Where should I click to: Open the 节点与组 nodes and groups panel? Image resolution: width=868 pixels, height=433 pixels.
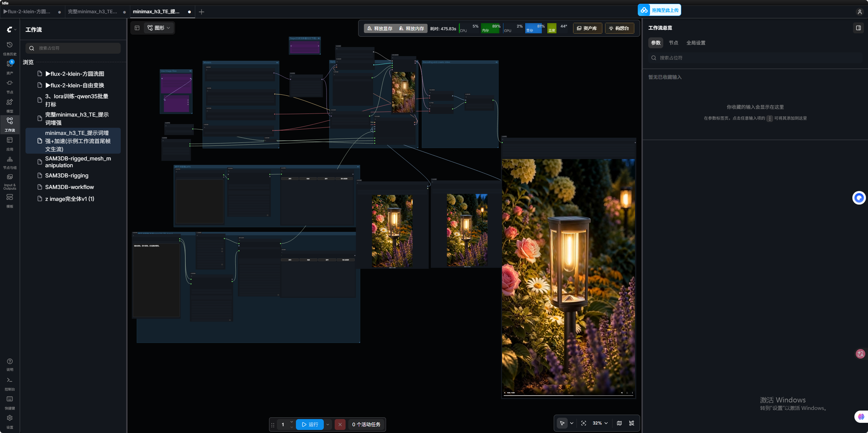point(10,162)
